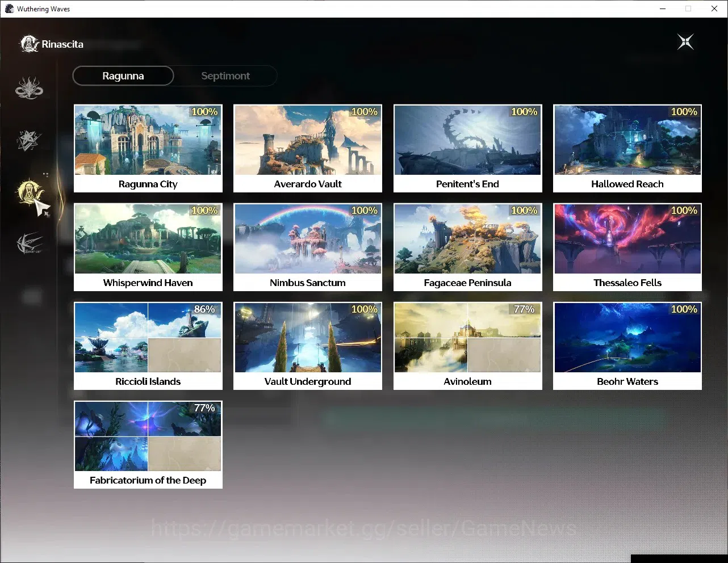The height and width of the screenshot is (563, 728).
Task: Select the second star-shaped region emblem
Action: 29,140
